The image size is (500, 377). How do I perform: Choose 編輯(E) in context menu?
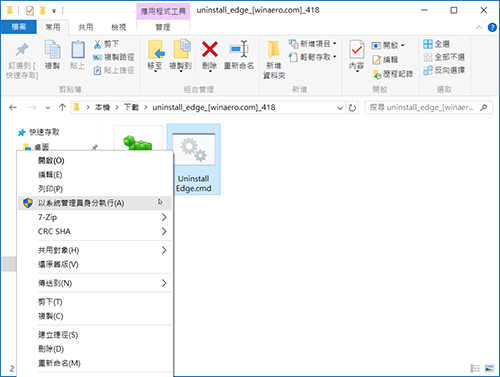point(95,175)
